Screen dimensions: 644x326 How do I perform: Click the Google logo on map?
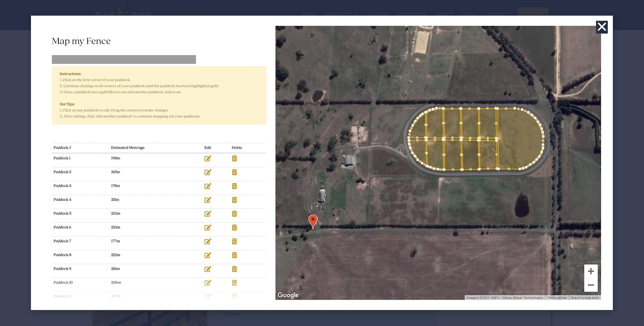288,295
